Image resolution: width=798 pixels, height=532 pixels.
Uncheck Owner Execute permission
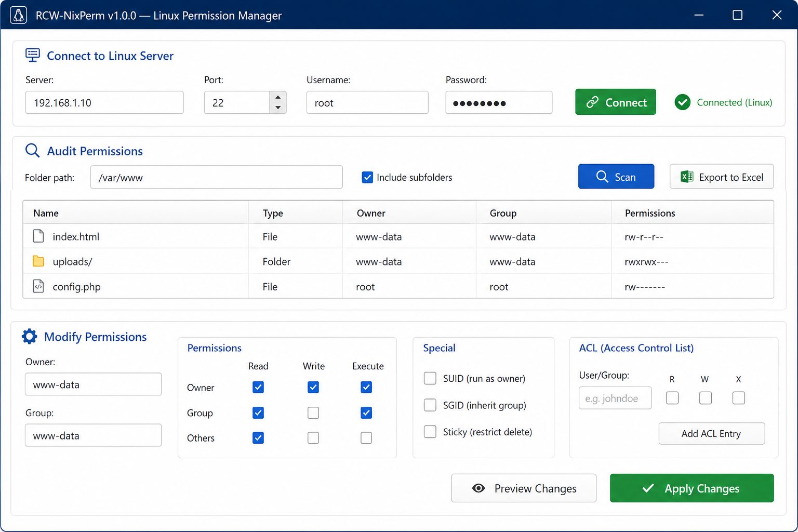click(366, 387)
